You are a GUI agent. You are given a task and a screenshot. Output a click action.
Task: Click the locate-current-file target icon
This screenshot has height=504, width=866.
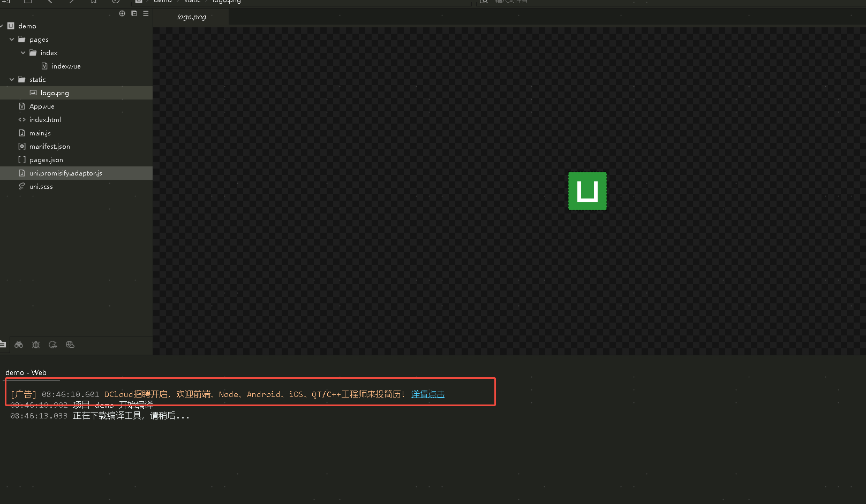coord(122,13)
